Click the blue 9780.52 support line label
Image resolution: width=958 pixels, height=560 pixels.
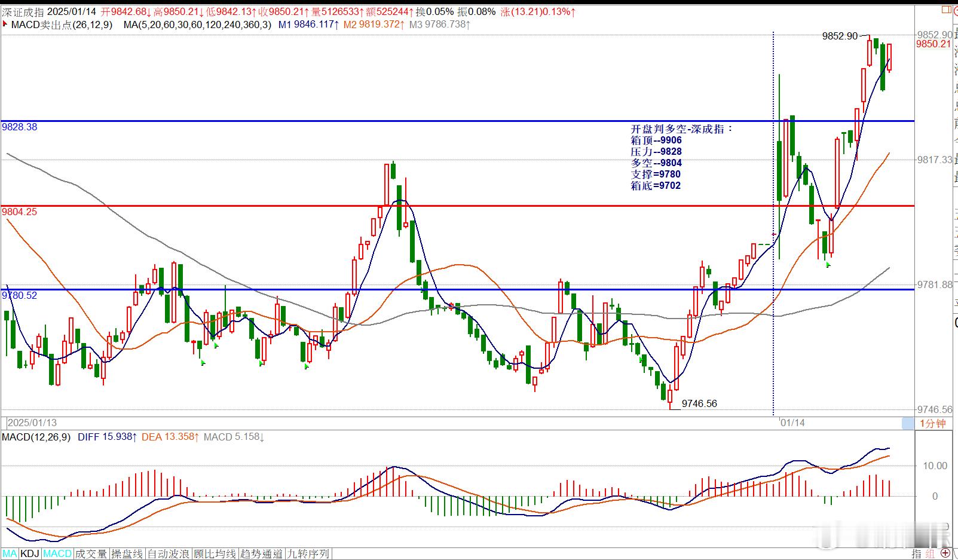pos(19,295)
